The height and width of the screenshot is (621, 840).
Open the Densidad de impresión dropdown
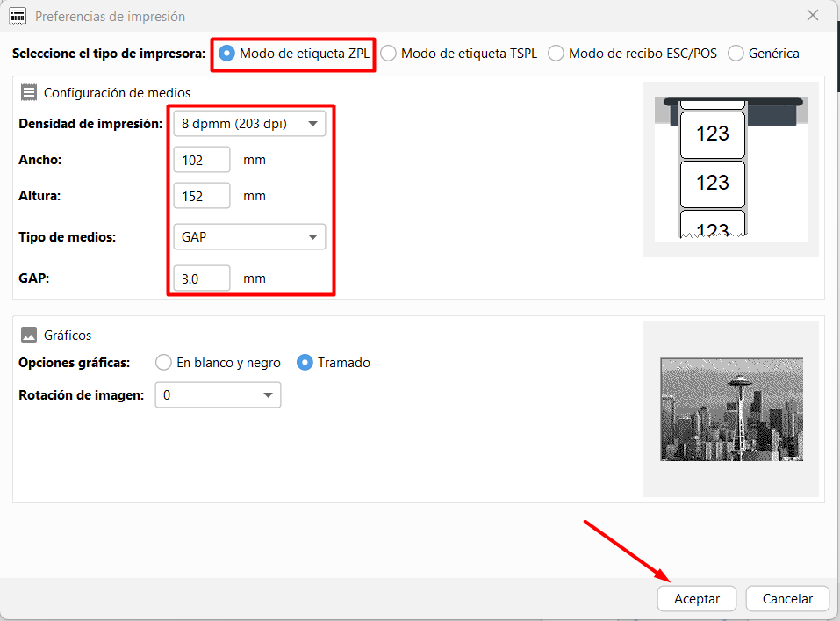(x=249, y=124)
